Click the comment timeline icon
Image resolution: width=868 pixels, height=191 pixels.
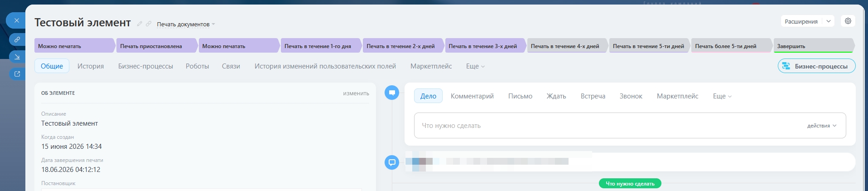point(392,162)
